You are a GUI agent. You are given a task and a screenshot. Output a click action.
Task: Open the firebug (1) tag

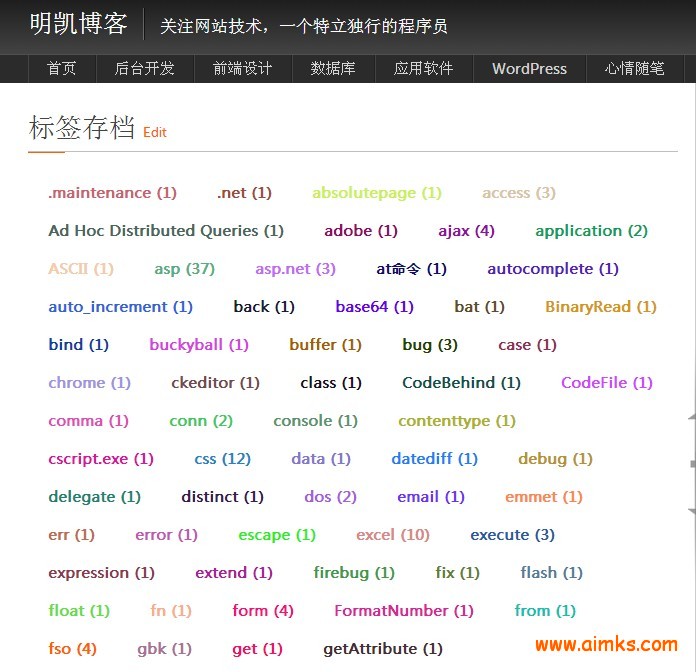[x=354, y=573]
